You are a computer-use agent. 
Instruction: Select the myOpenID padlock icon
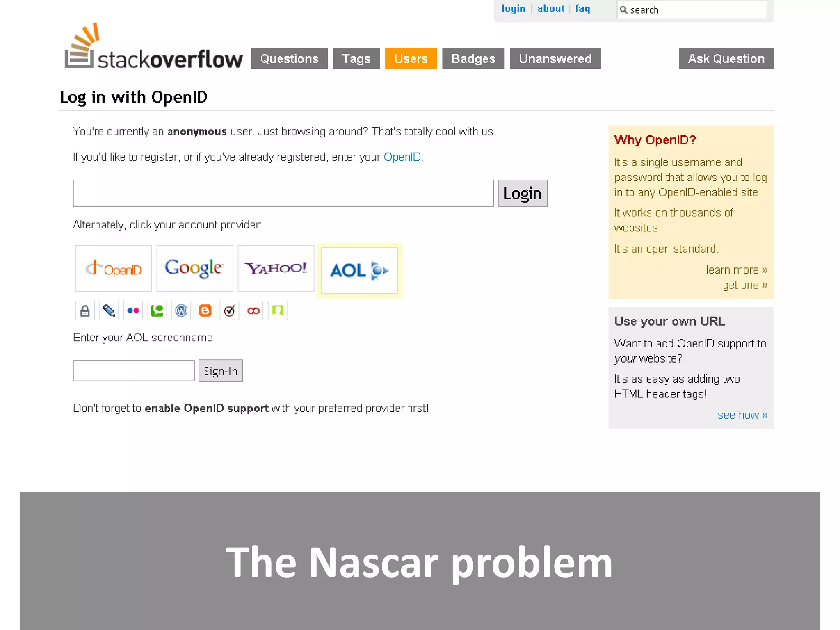(x=85, y=310)
